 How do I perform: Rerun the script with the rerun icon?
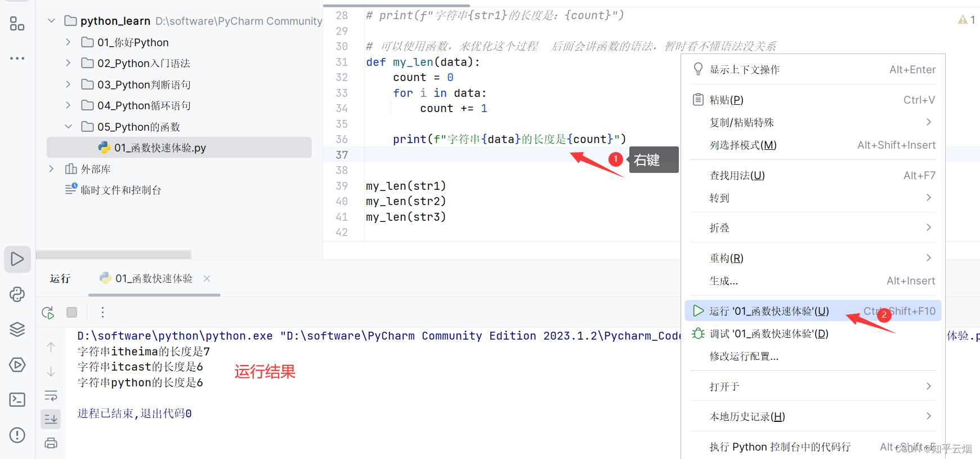48,313
